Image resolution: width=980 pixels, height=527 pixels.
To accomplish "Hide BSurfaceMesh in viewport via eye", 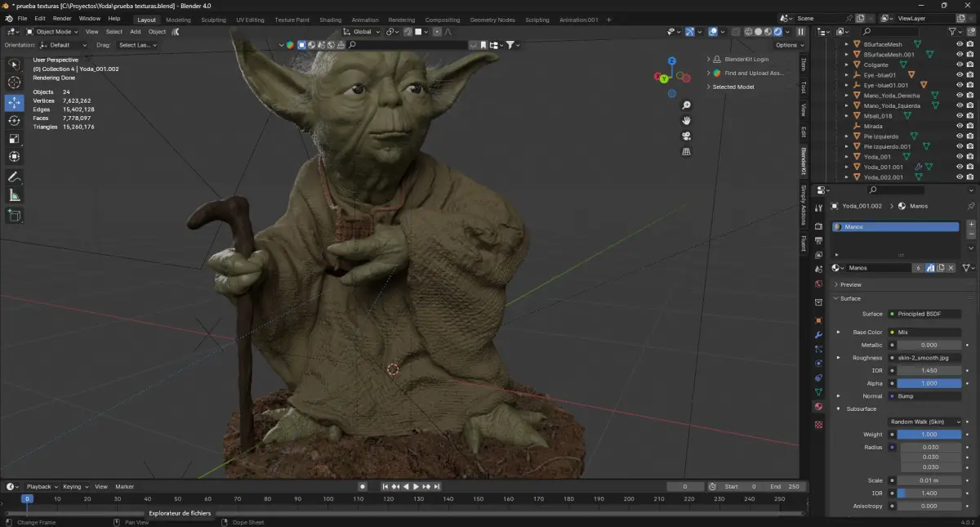I will pos(960,44).
